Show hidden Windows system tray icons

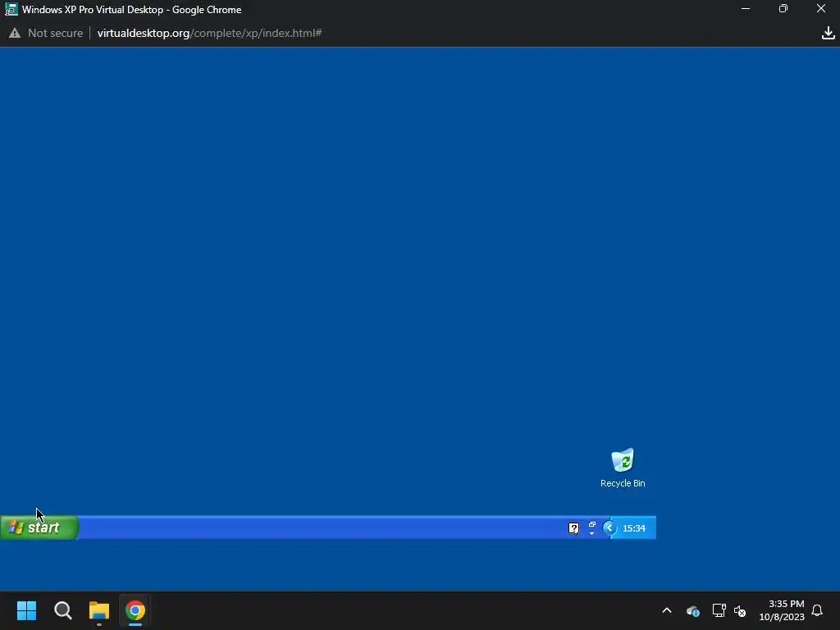click(x=667, y=610)
